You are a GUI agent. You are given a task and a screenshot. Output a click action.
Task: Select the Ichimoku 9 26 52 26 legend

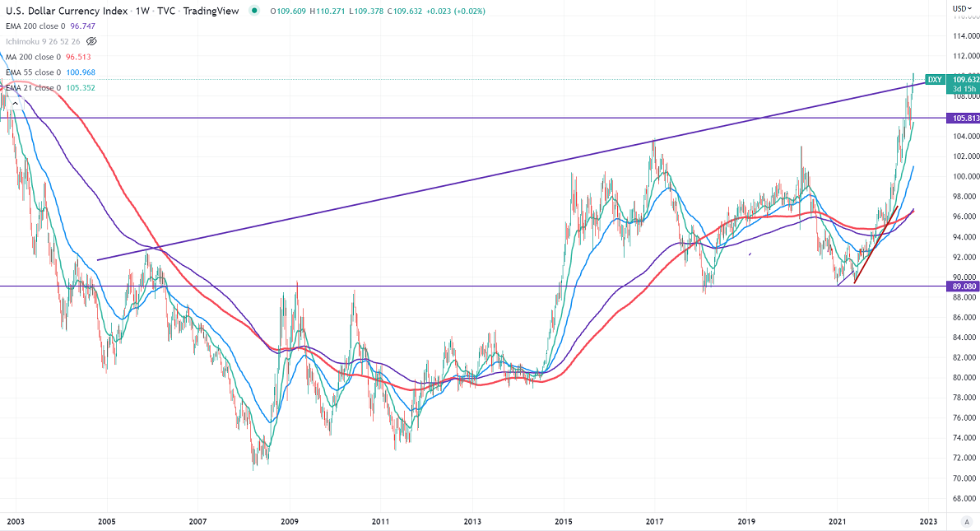coord(43,41)
